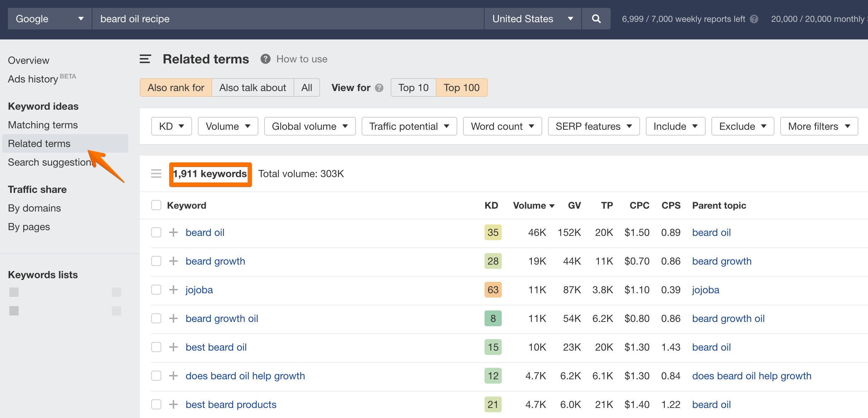Check the checkbox for beard growth oil
868x418 pixels.
tap(156, 318)
